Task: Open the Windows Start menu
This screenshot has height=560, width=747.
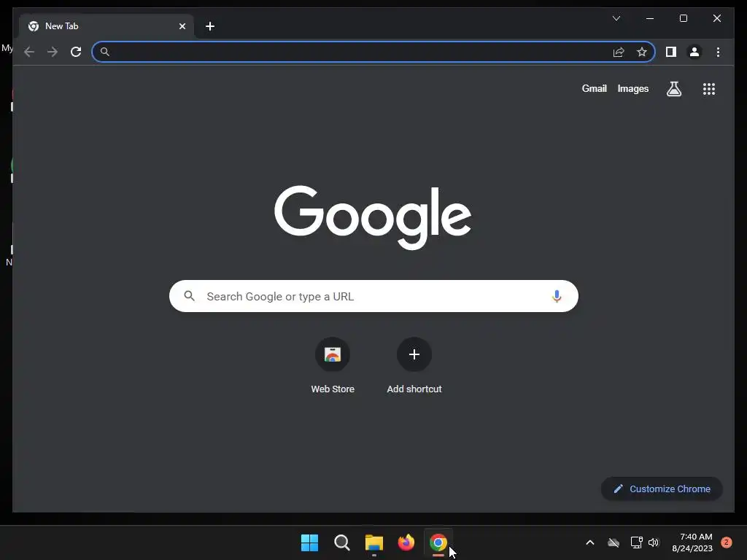Action: [309, 542]
